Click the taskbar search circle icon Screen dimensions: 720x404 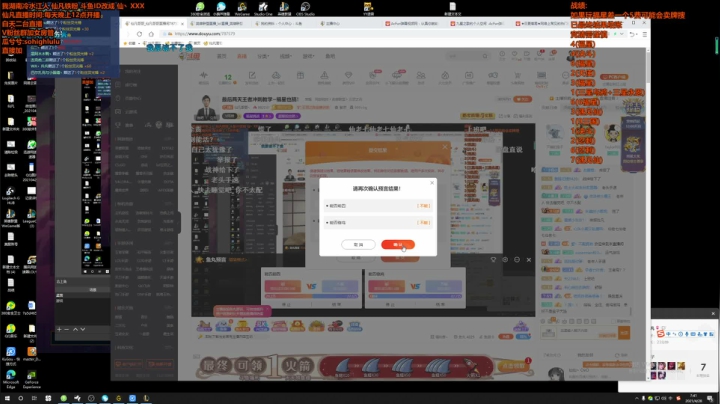click(x=21, y=398)
